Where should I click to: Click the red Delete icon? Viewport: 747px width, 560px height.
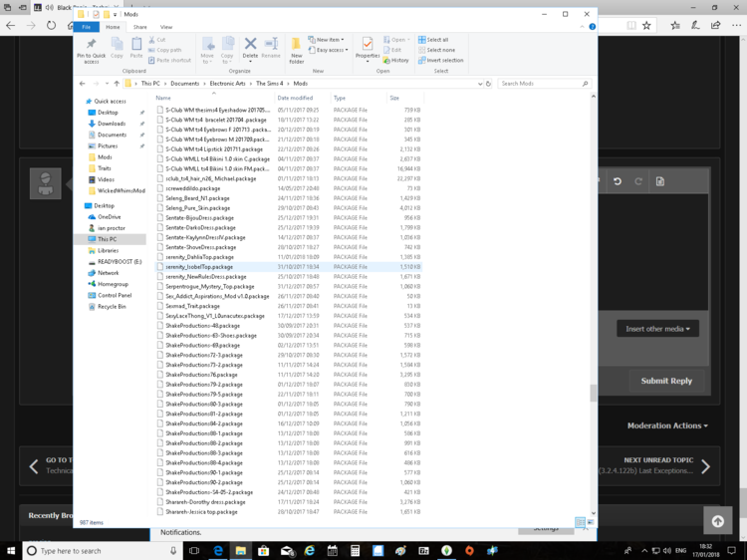(250, 44)
